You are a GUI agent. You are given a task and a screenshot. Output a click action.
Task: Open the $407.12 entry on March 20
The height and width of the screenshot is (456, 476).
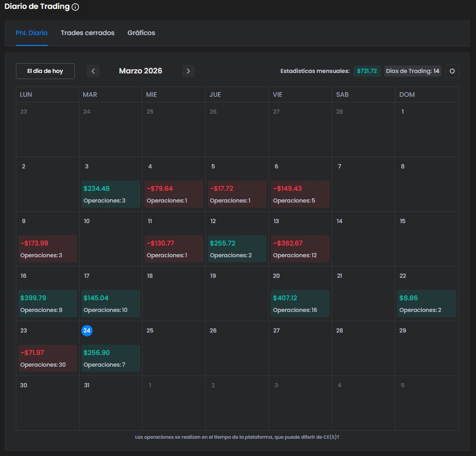pyautogui.click(x=300, y=304)
